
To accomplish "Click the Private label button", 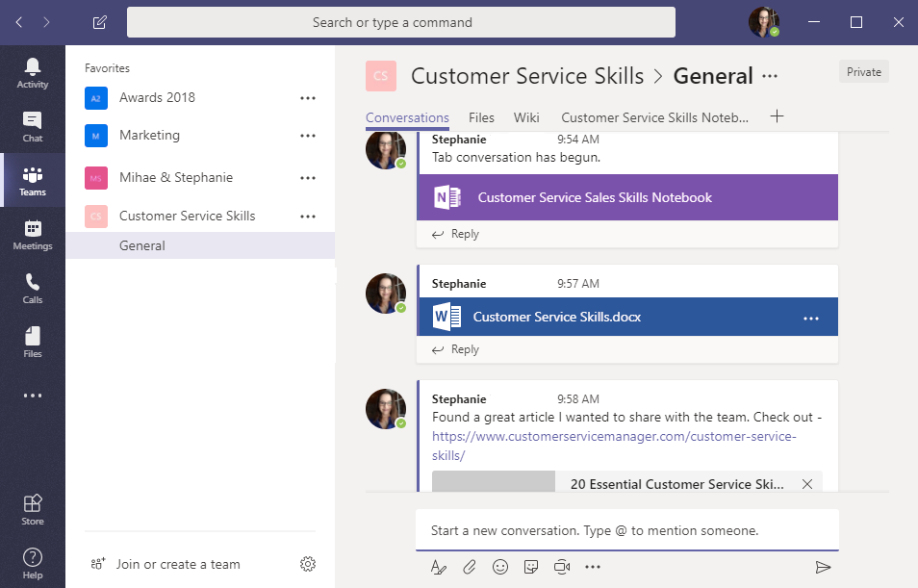I will (863, 71).
